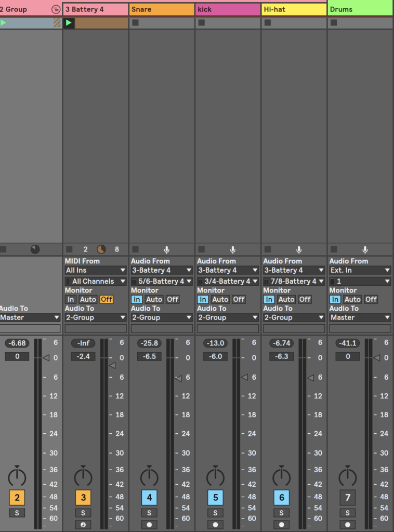Click the arm button on the Drums track
The width and height of the screenshot is (394, 532).
click(348, 525)
